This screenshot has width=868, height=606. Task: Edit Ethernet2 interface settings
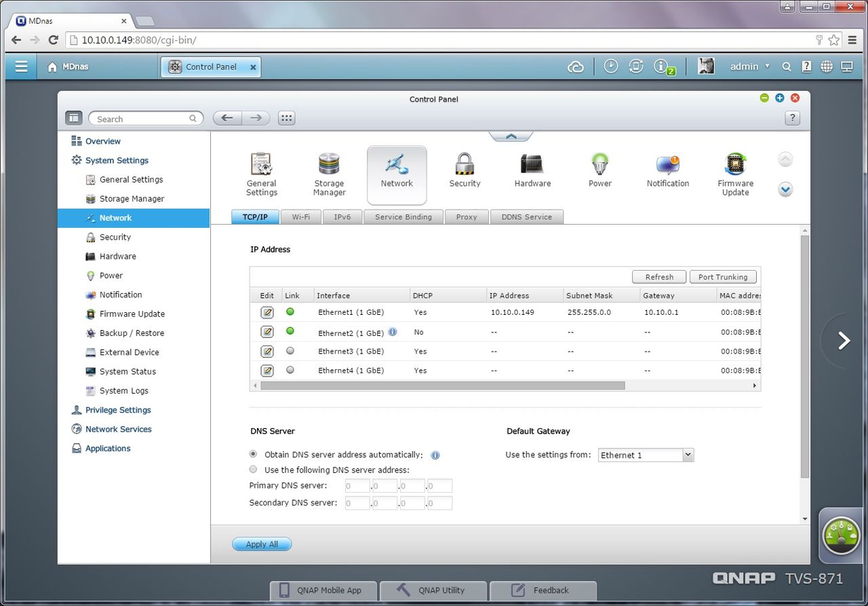point(267,332)
